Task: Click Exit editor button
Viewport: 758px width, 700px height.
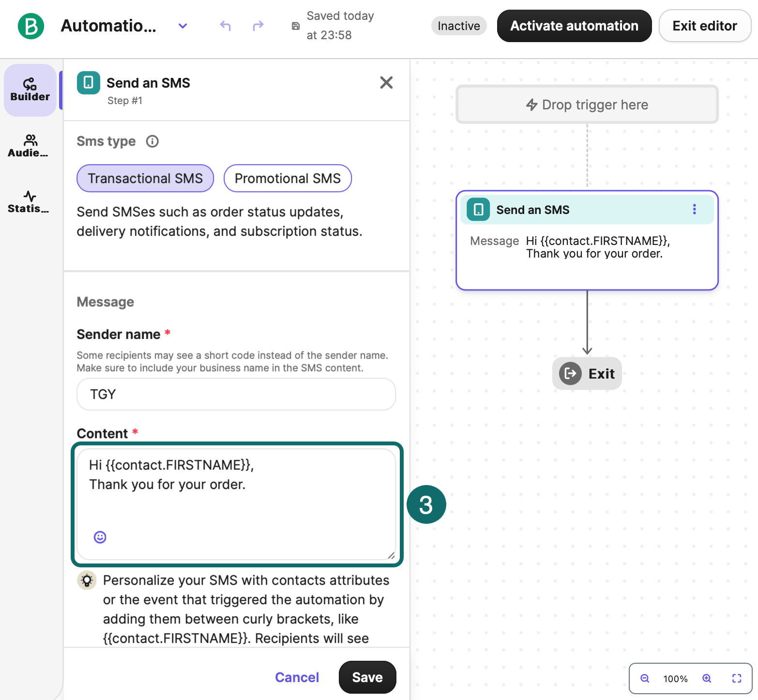Action: click(705, 26)
